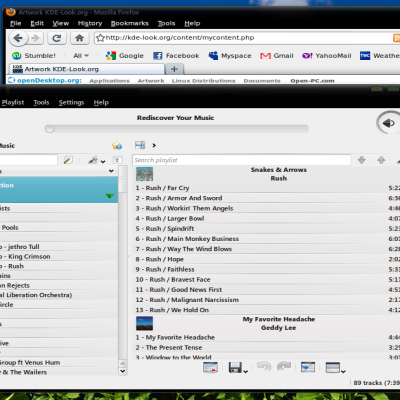Open the Google bookmark in Firefox
Image resolution: width=400 pixels, height=400 pixels.
(x=125, y=56)
